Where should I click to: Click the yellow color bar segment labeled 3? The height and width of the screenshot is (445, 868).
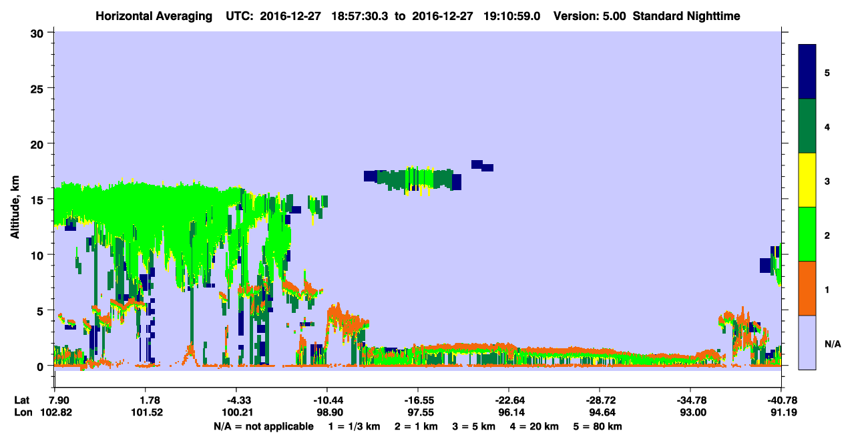point(807,180)
